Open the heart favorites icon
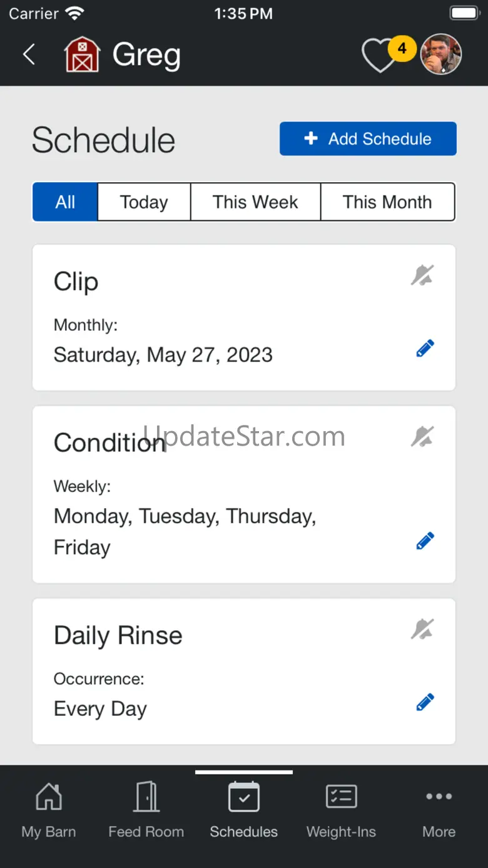This screenshot has height=868, width=488. pos(380,56)
